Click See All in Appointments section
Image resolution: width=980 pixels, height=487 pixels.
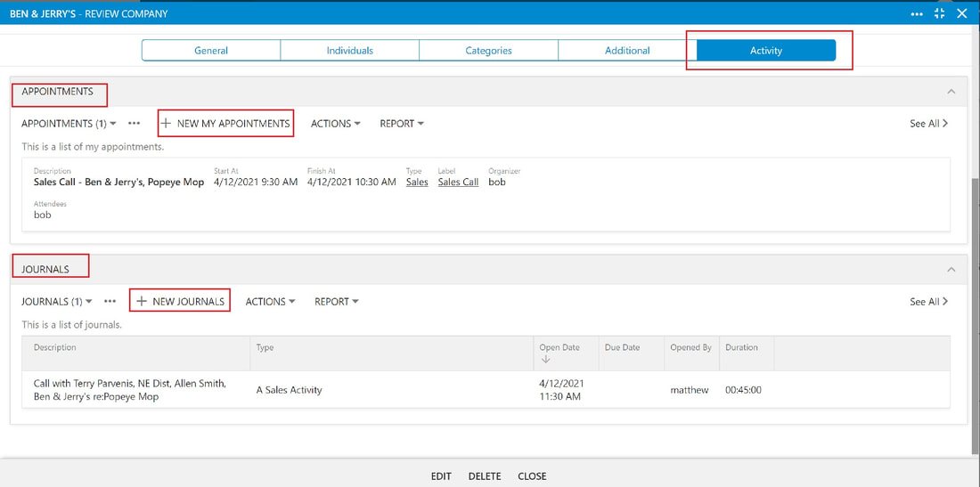click(928, 124)
